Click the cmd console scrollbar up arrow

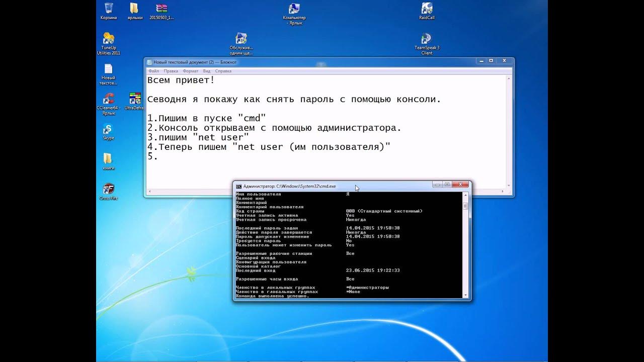click(465, 195)
